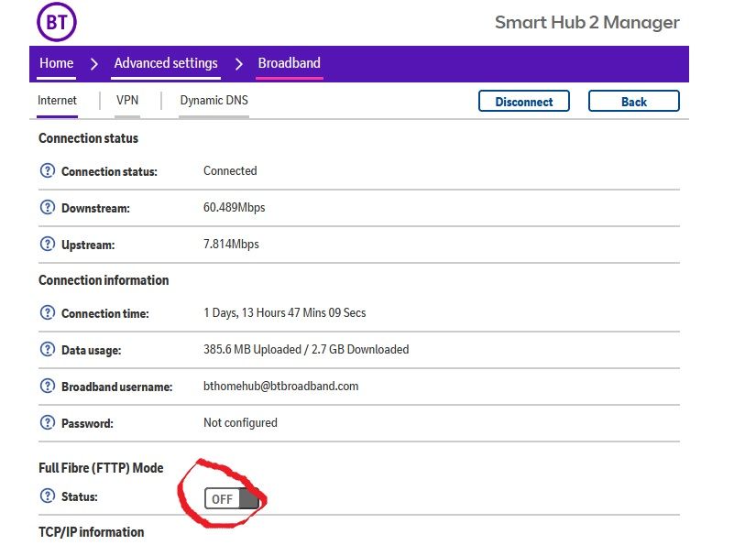The width and height of the screenshot is (756, 545).
Task: Click the chevron after Home breadcrumb
Action: tap(93, 64)
